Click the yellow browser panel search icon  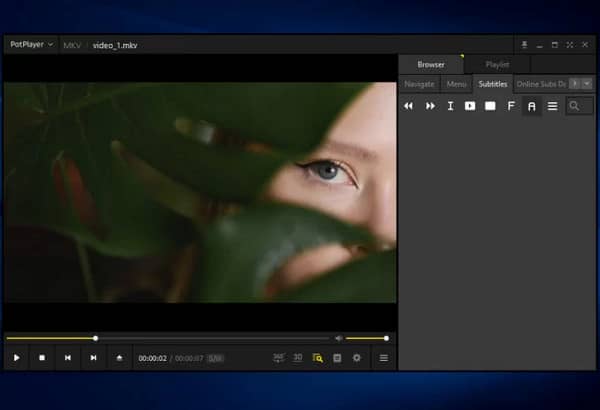click(318, 358)
